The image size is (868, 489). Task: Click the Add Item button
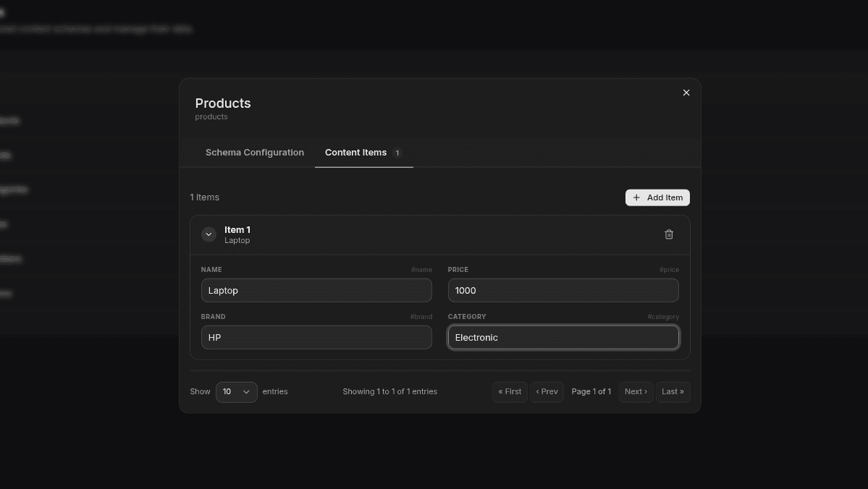click(657, 197)
